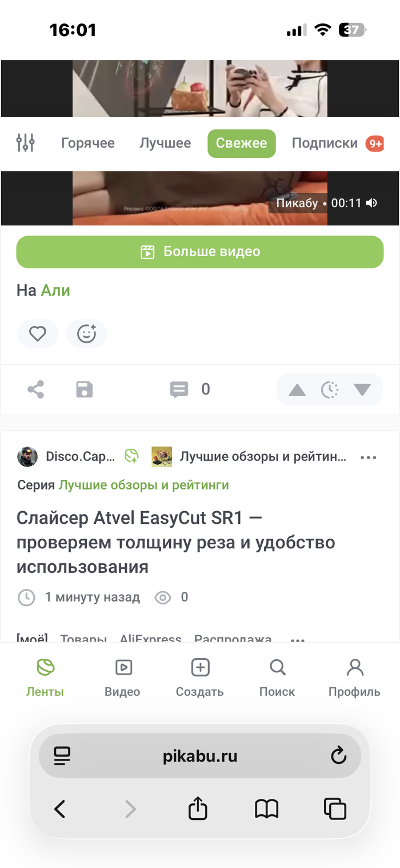This screenshot has width=400, height=868.
Task: Open the post's three-dot options menu
Action: (369, 457)
